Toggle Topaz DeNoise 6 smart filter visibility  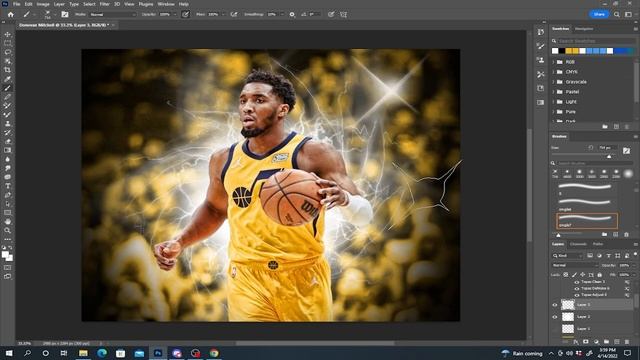click(577, 289)
